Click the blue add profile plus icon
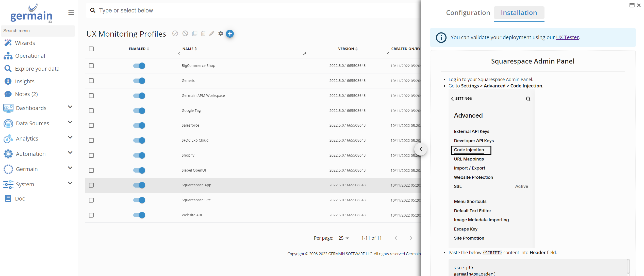The width and height of the screenshot is (644, 276). 230,34
